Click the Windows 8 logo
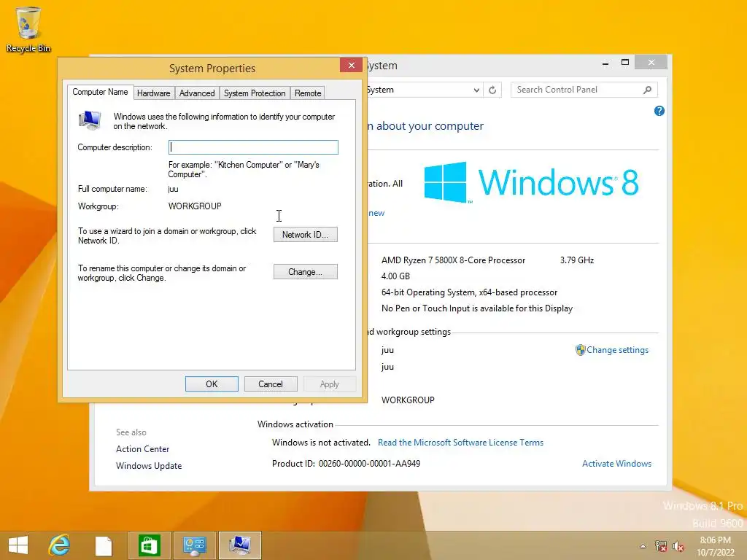The width and height of the screenshot is (747, 560). click(x=531, y=182)
